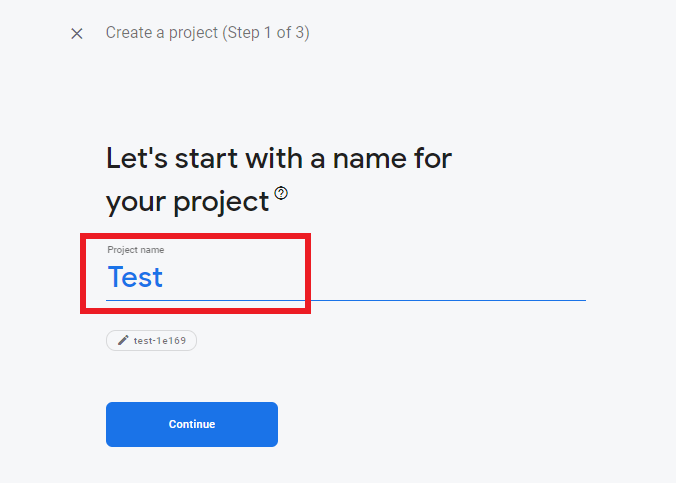The width and height of the screenshot is (676, 483).
Task: Click the blue underline of name field
Action: coord(346,300)
